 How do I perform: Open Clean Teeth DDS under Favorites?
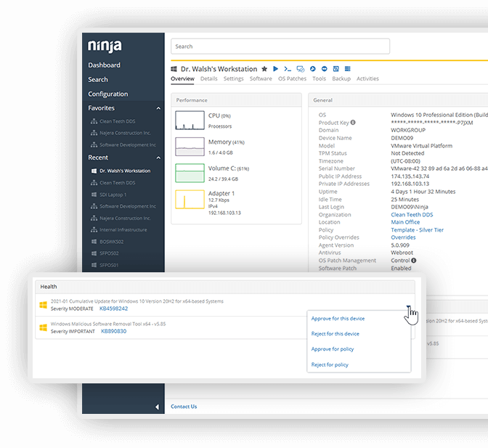118,121
